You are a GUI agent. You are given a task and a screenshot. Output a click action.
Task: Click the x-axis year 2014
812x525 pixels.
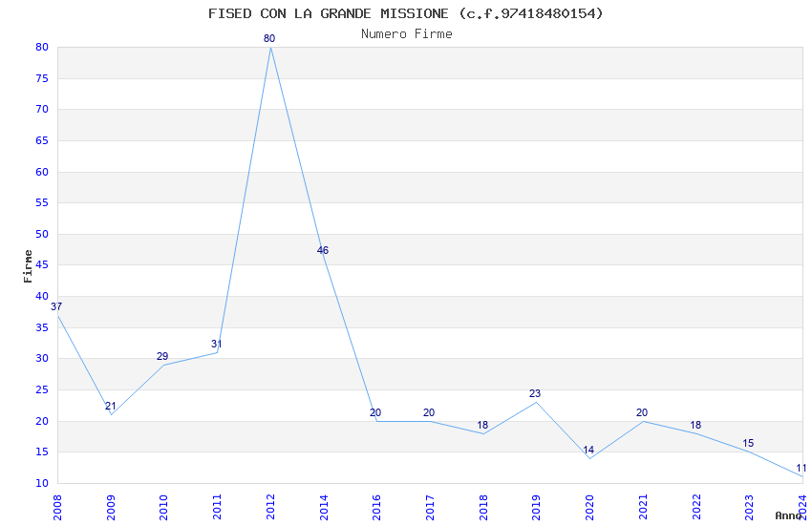coord(324,507)
